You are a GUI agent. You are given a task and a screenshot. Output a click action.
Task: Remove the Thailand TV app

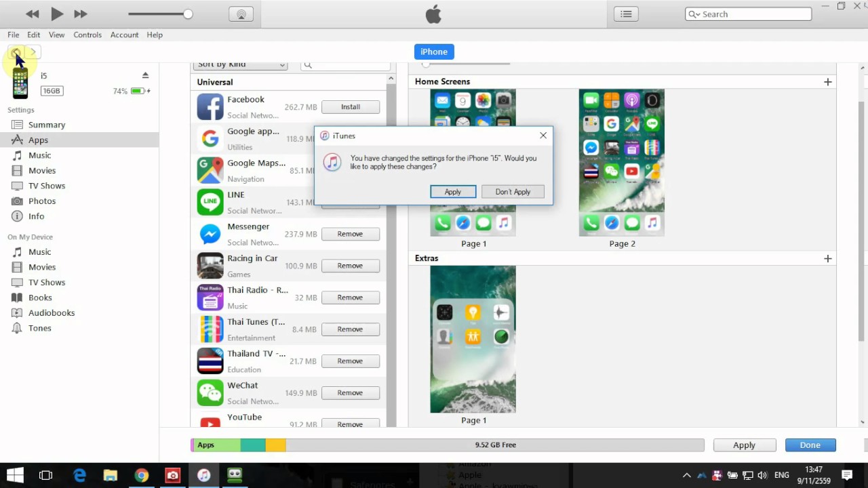[351, 361]
